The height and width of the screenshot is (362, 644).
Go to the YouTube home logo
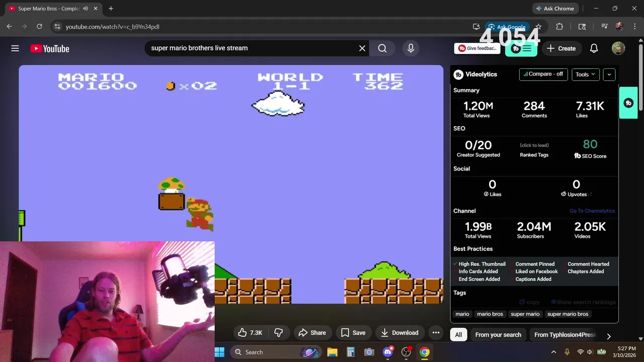pyautogui.click(x=49, y=48)
